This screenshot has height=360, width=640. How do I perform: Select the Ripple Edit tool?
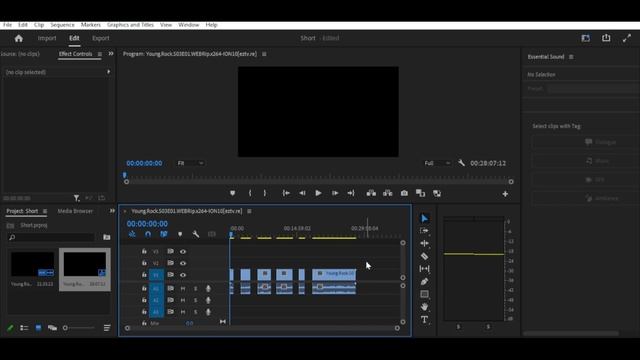pyautogui.click(x=424, y=244)
